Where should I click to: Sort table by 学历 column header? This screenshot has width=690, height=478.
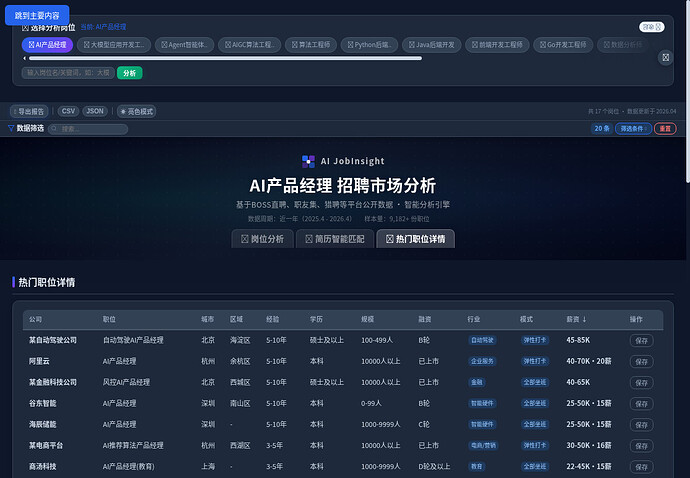click(316, 319)
